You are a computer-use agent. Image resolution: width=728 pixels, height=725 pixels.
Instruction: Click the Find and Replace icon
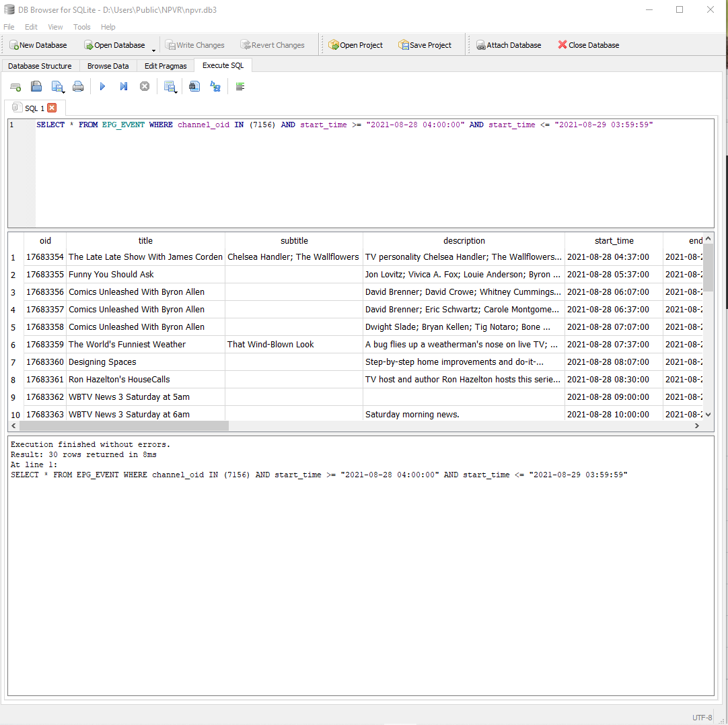tap(215, 86)
